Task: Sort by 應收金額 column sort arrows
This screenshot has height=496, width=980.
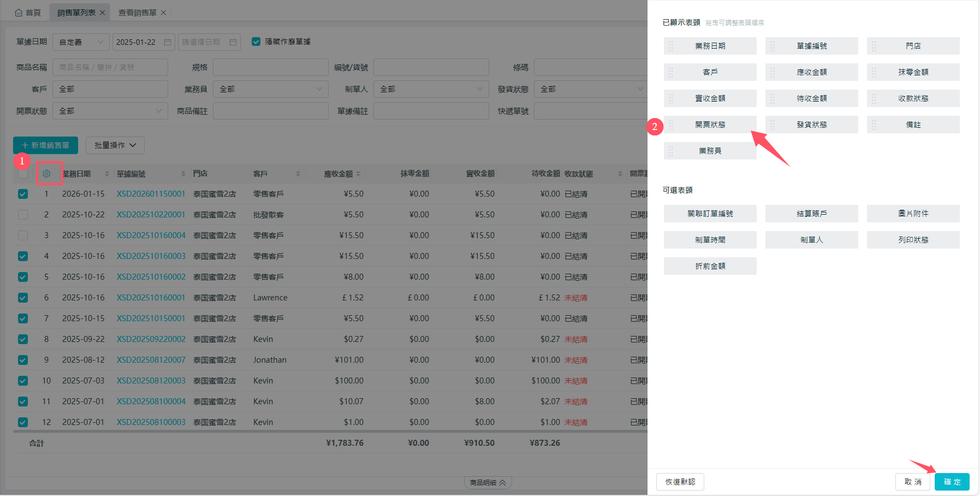Action: tap(358, 174)
